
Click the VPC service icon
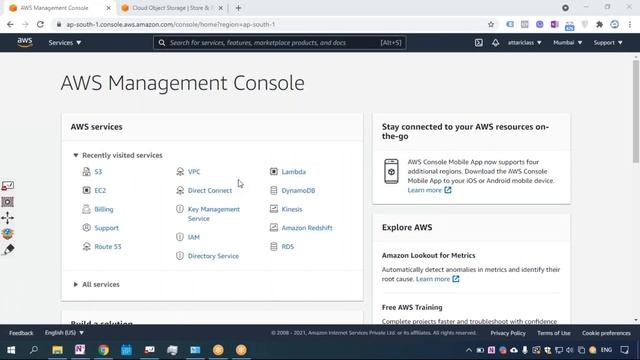180,171
